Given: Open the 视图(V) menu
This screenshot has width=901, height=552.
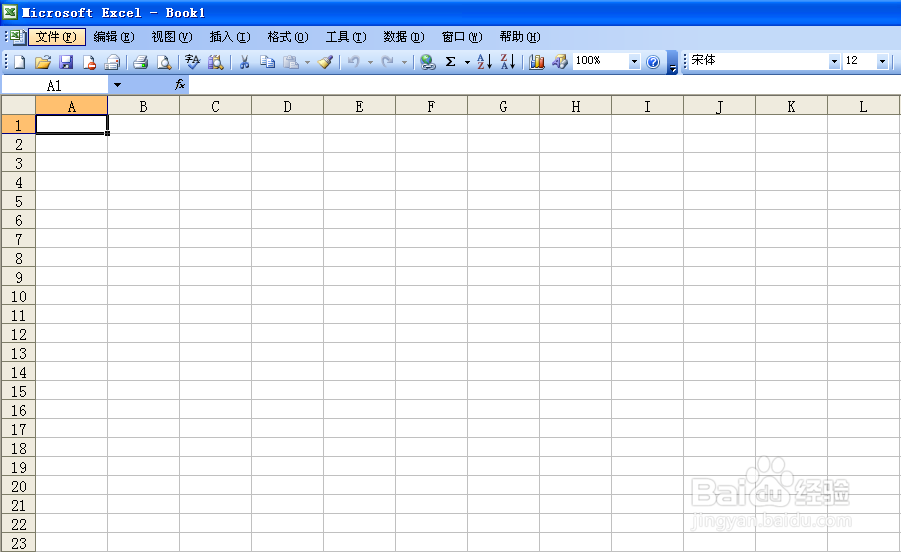Looking at the screenshot, I should point(172,37).
